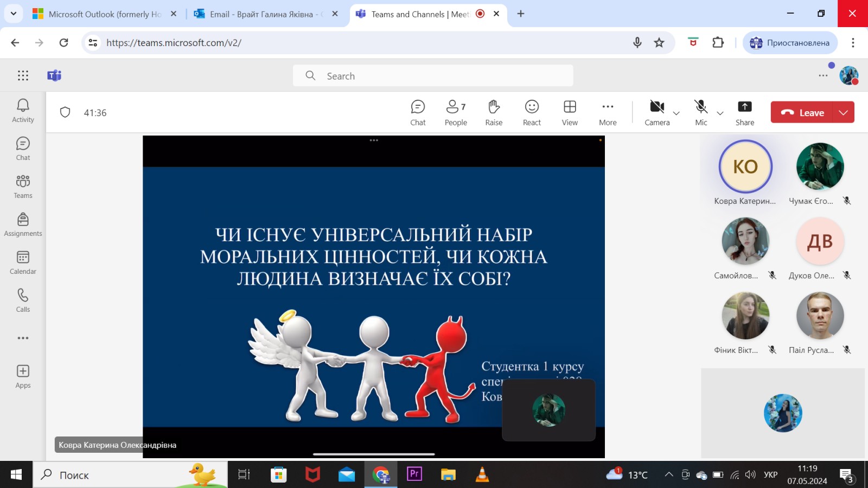Unmute the Mic
Image resolution: width=868 pixels, height=488 pixels.
[x=701, y=112]
